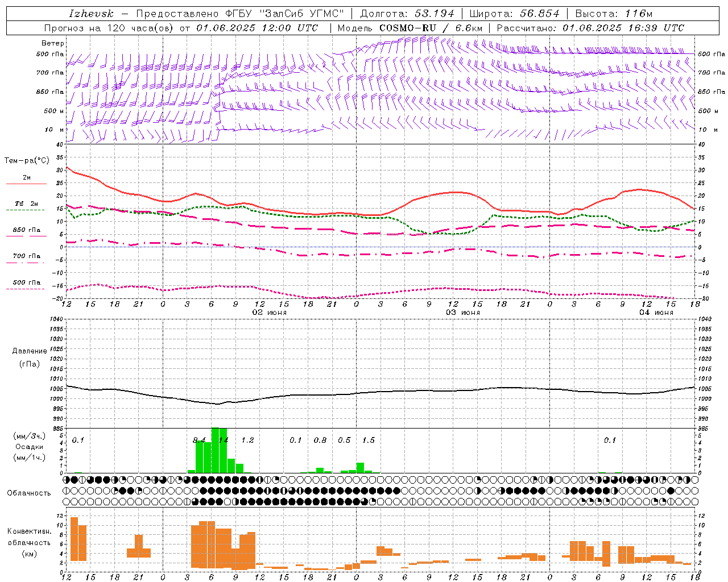The height and width of the screenshot is (582, 728).
Task: Click the 'Осадки' precipitation panel label
Action: click(30, 447)
